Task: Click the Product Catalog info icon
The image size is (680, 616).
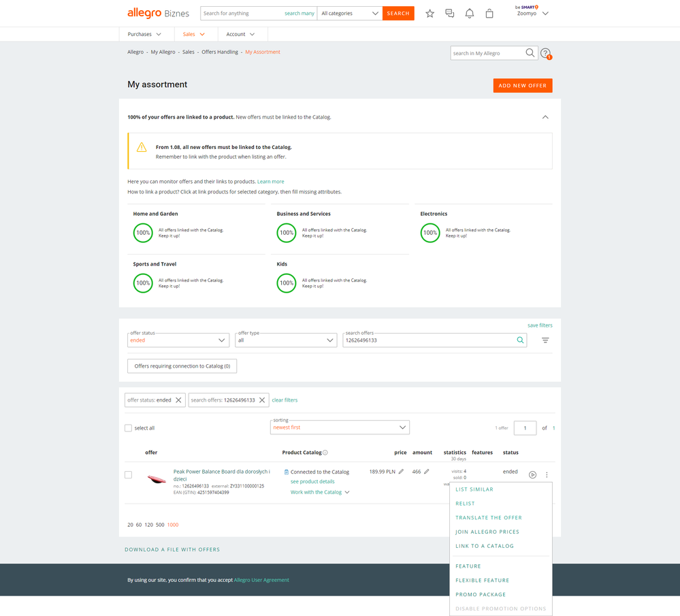Action: pos(325,453)
